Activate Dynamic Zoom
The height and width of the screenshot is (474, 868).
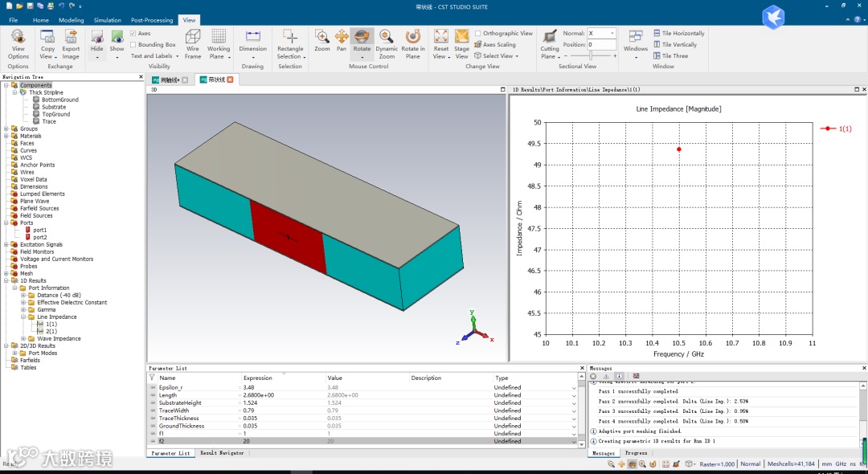click(x=387, y=44)
